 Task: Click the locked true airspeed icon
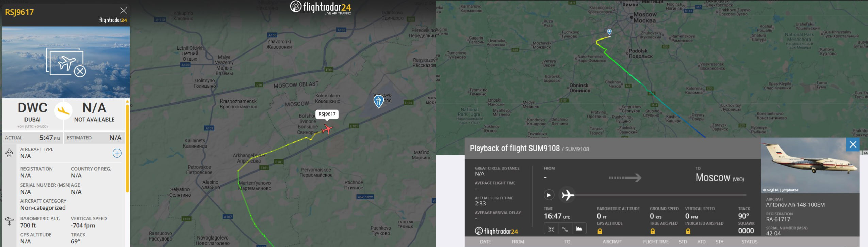pyautogui.click(x=653, y=231)
